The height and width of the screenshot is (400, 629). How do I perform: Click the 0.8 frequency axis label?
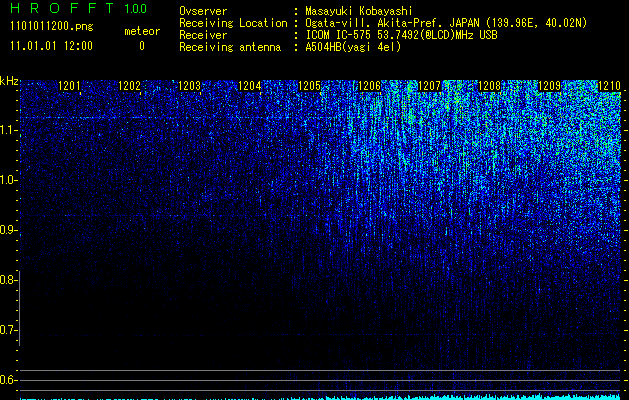pyautogui.click(x=7, y=280)
